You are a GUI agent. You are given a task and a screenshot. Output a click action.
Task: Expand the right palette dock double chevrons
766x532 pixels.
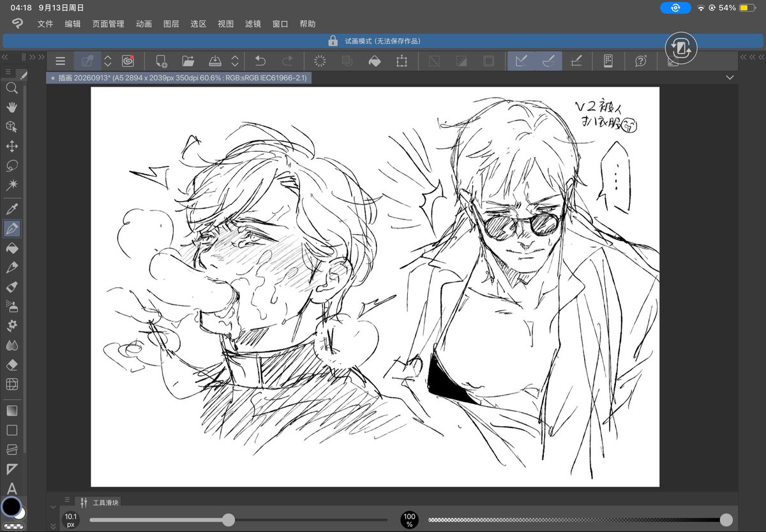pyautogui.click(x=753, y=57)
